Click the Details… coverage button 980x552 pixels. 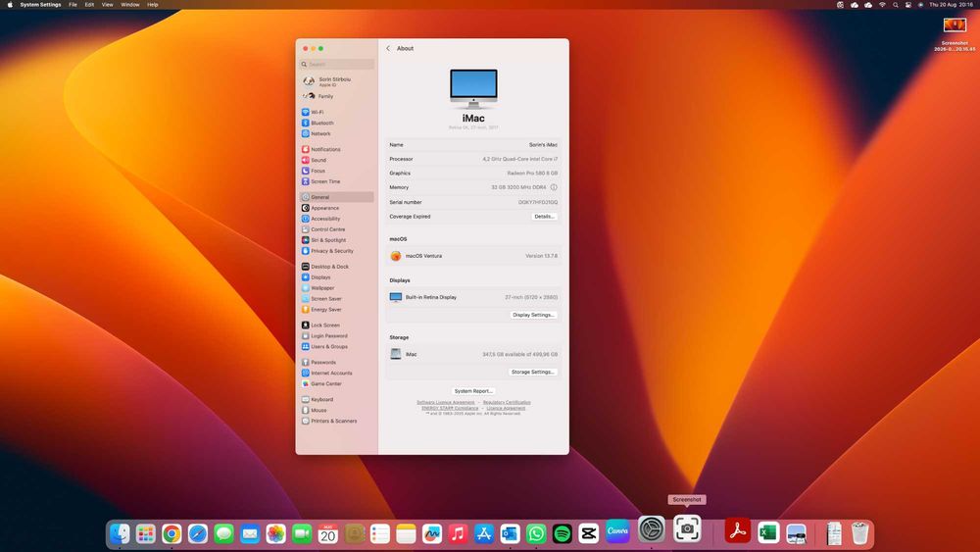544,217
